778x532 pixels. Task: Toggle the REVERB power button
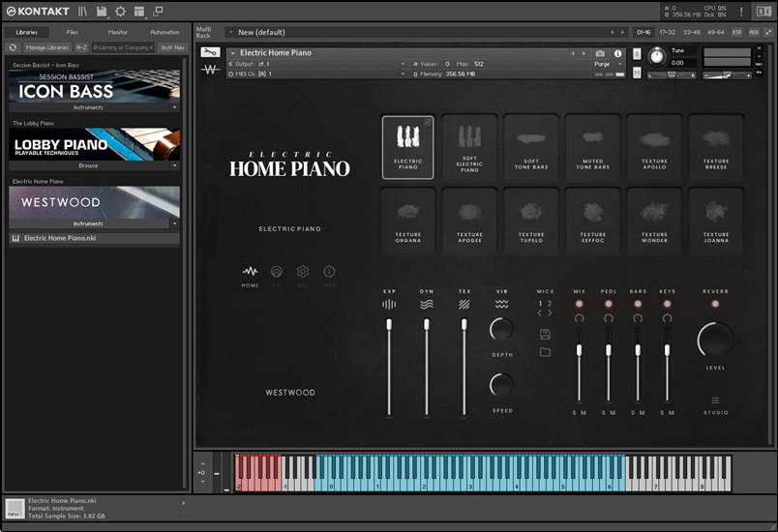(715, 304)
